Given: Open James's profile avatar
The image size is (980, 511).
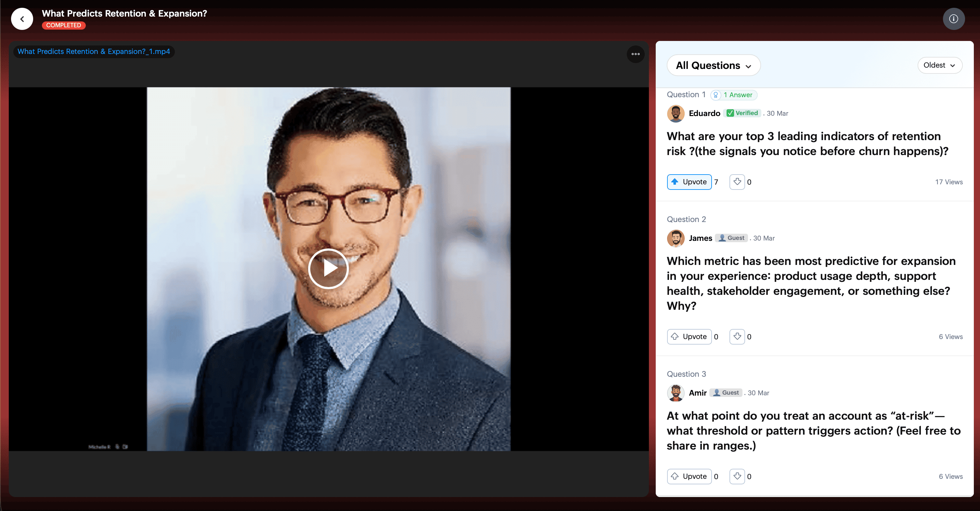Looking at the screenshot, I should (676, 238).
